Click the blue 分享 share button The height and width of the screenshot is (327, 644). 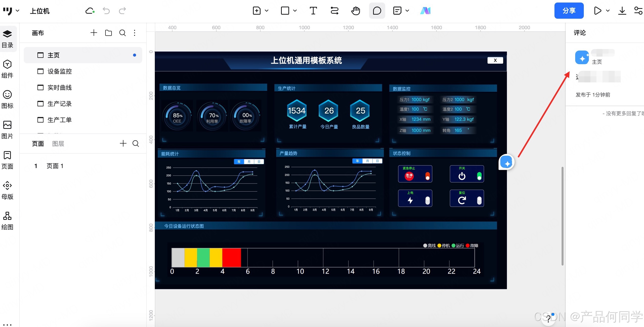569,11
